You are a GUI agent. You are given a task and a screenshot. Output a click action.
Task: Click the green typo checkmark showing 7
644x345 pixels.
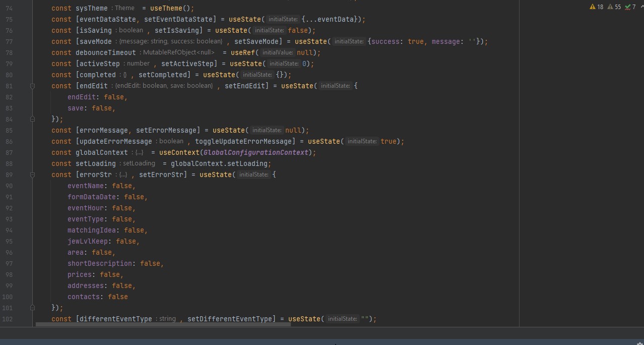pos(627,7)
